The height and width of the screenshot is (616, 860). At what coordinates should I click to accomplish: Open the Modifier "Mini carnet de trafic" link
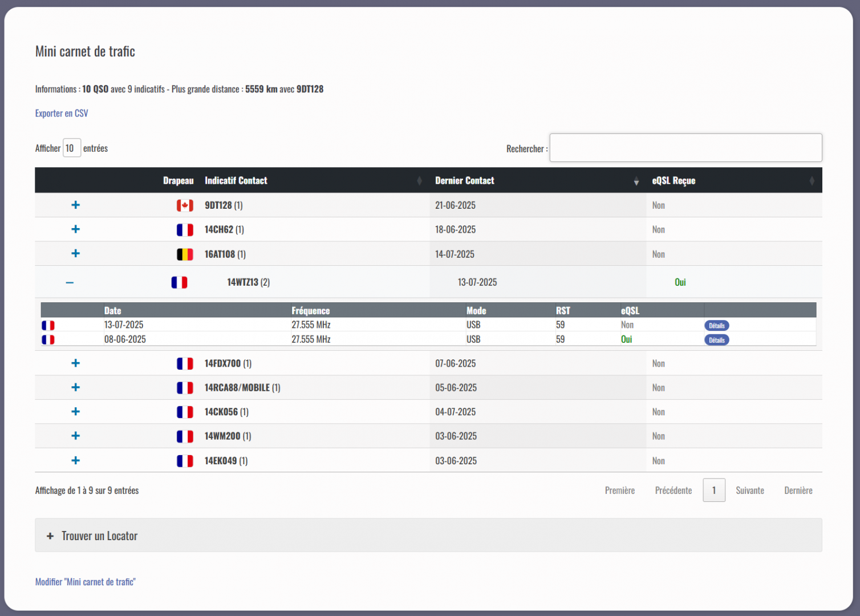pyautogui.click(x=86, y=582)
